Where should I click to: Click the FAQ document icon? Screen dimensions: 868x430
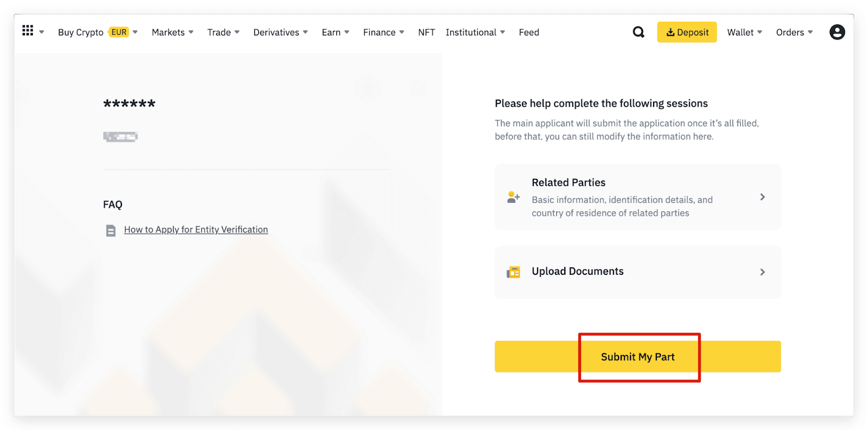pyautogui.click(x=111, y=231)
